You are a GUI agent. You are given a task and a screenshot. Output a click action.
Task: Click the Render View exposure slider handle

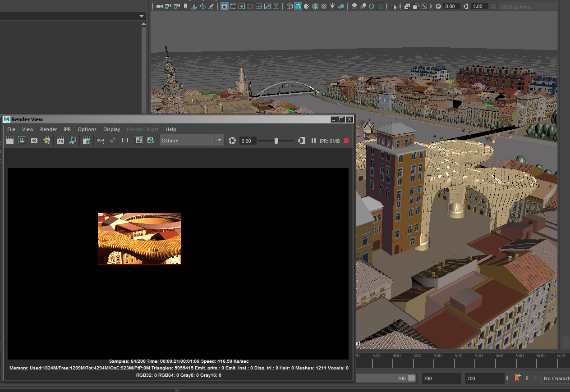coord(276,141)
